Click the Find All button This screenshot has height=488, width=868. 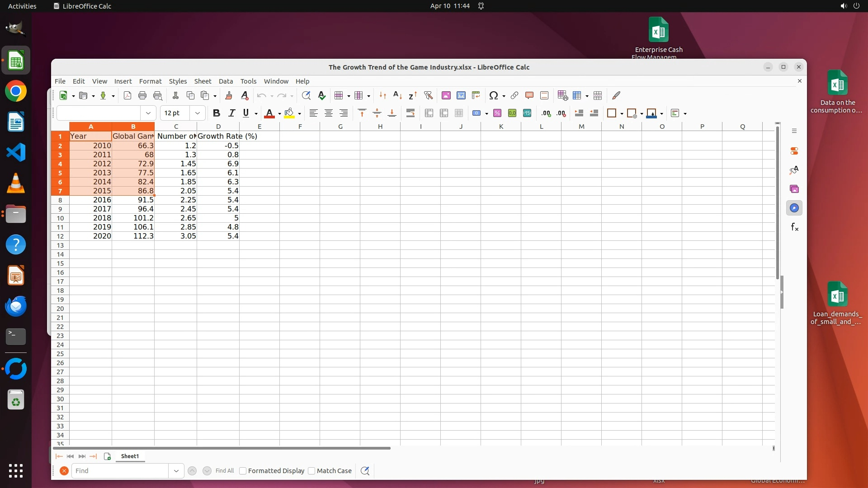[224, 471]
